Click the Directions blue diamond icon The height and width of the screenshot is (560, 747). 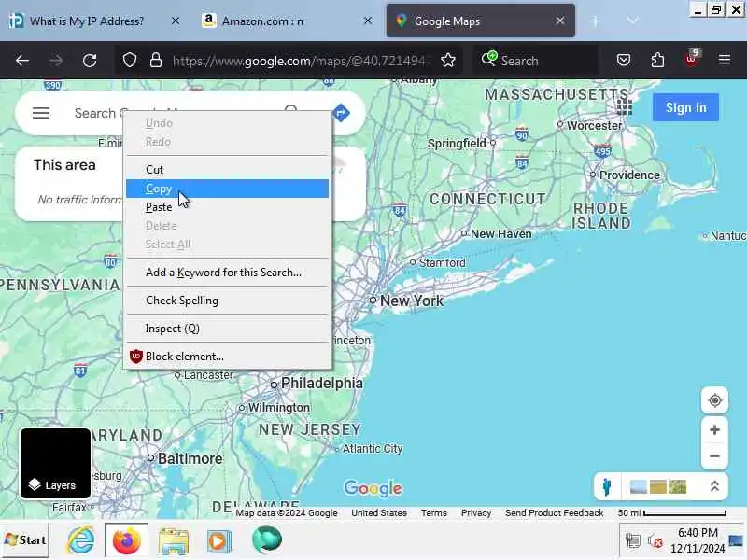click(x=341, y=113)
